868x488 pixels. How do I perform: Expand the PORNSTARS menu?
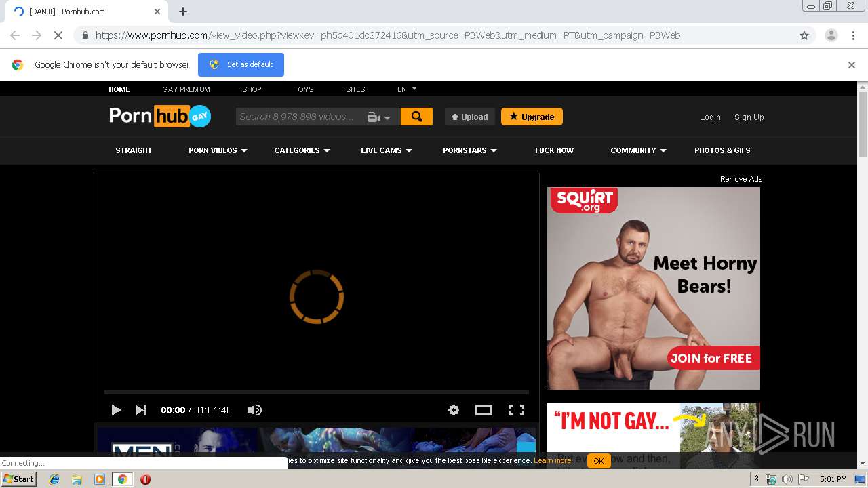470,150
